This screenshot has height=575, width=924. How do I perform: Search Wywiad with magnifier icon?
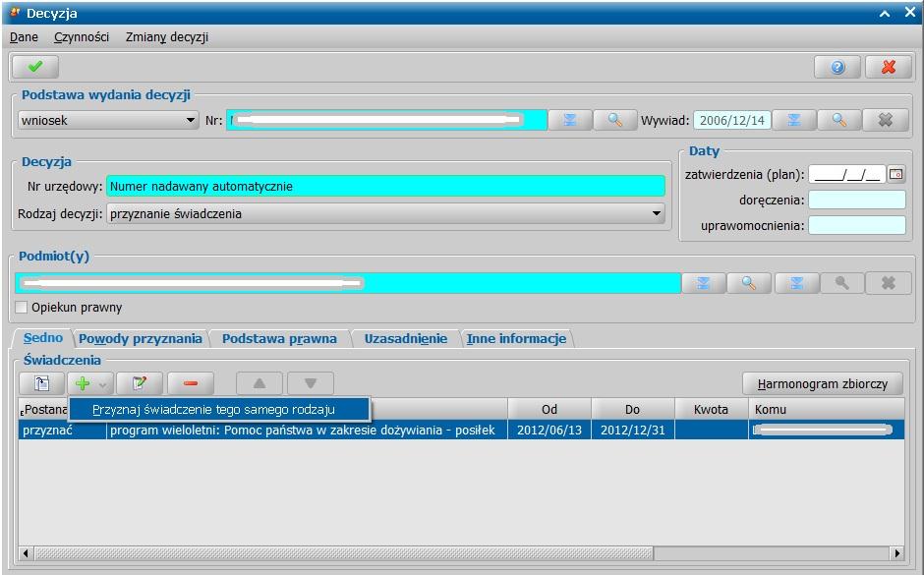click(839, 120)
